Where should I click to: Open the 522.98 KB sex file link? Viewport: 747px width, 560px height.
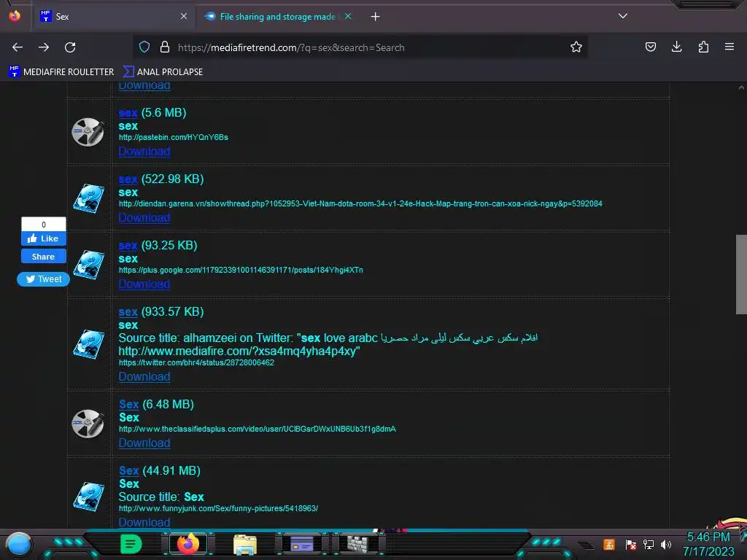[x=128, y=179]
